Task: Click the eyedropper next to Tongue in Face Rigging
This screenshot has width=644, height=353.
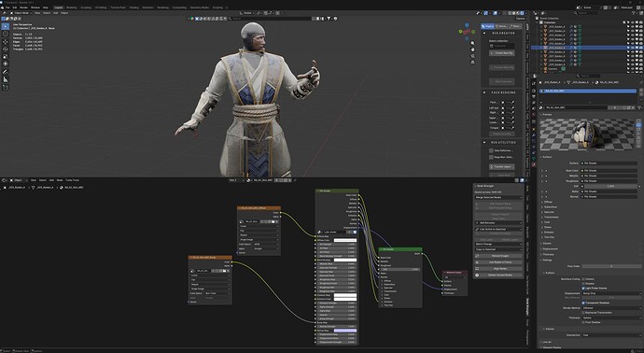Action: click(x=512, y=128)
